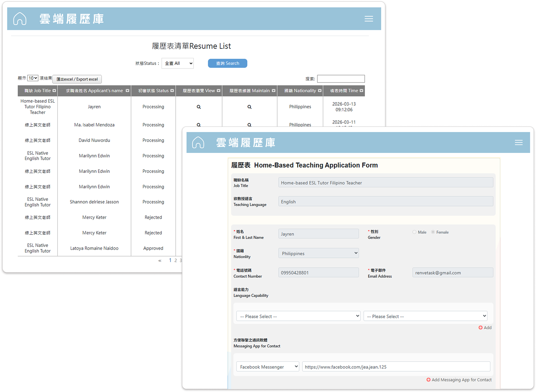536x392 pixels.
Task: Open the show 10 results dropdown
Action: click(33, 78)
